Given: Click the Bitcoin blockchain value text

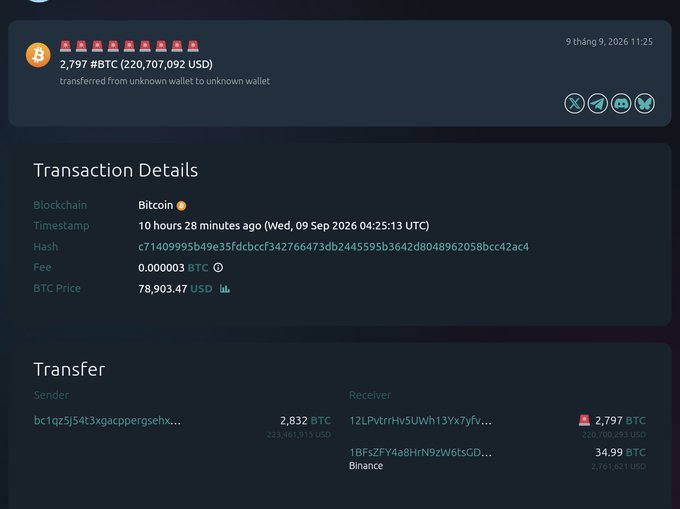Looking at the screenshot, I should [155, 205].
